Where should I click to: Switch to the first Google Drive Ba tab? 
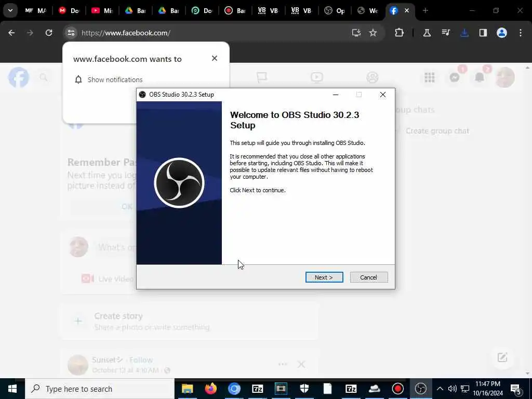(x=135, y=10)
